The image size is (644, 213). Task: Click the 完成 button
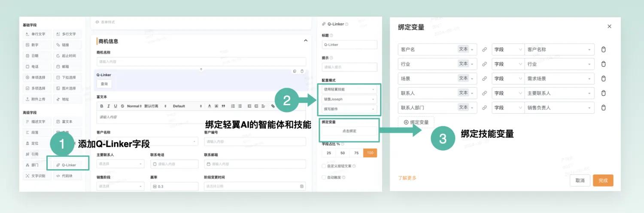tap(603, 181)
